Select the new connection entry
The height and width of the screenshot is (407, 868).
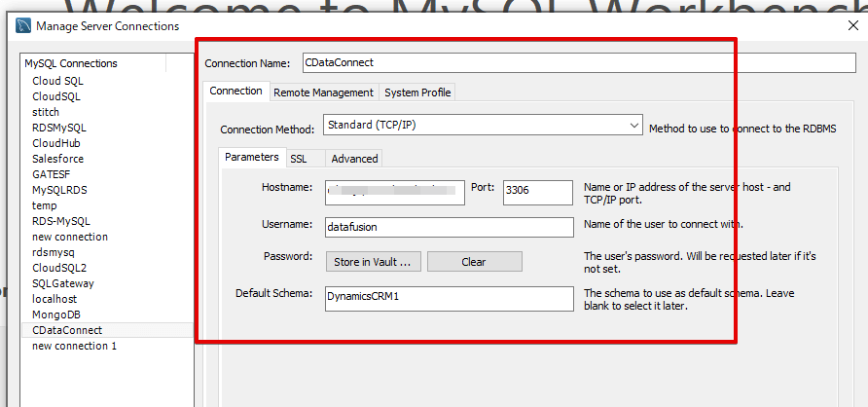(x=70, y=237)
